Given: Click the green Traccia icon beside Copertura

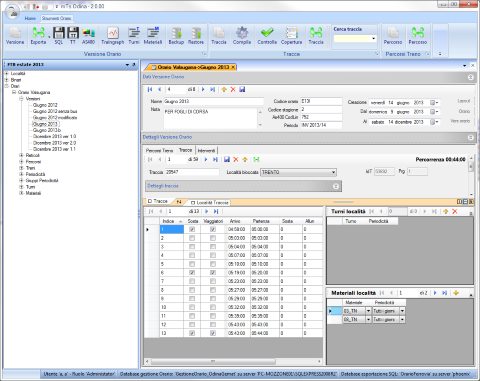Looking at the screenshot, I should tap(316, 36).
